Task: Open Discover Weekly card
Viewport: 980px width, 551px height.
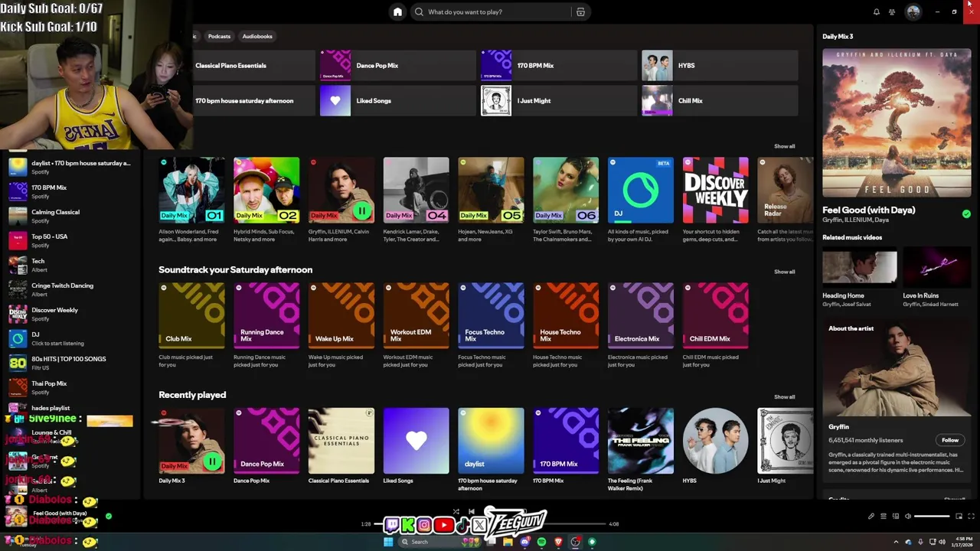Action: (716, 200)
